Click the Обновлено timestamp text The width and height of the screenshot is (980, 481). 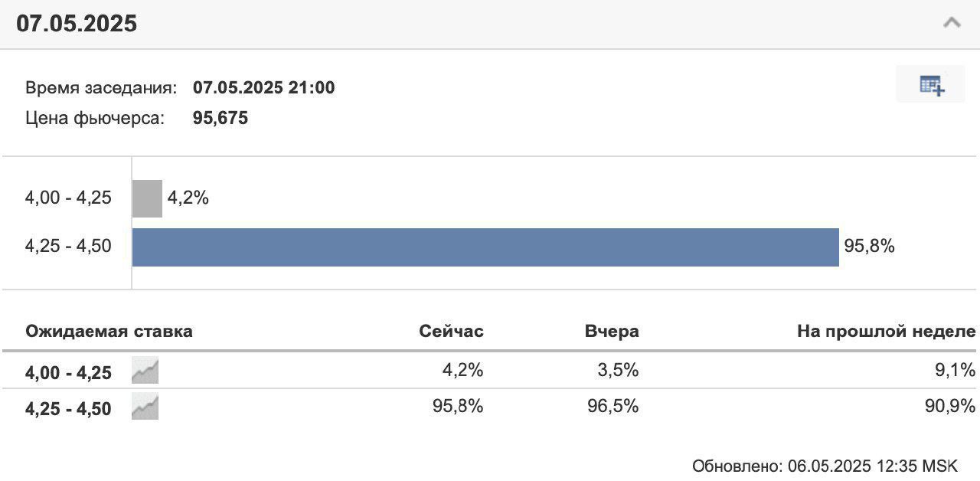825,466
